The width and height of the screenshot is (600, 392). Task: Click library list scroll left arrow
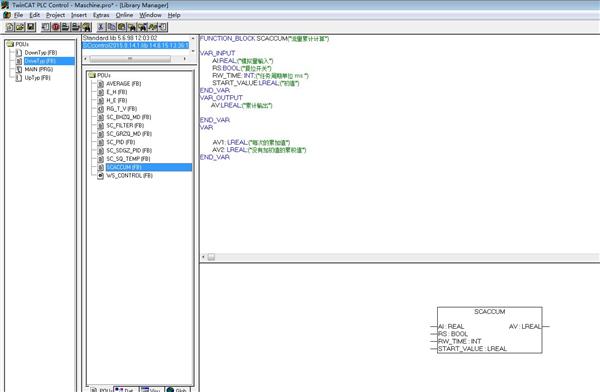[86, 59]
